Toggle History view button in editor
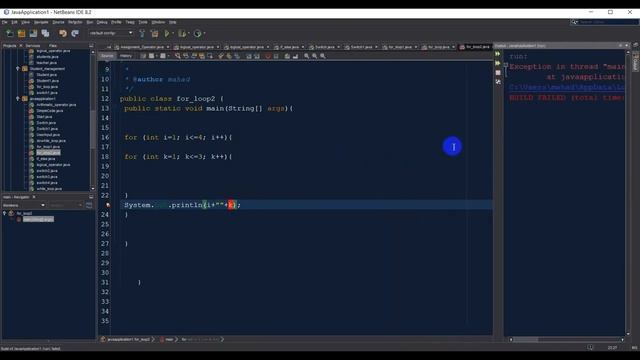Viewport: 640px width, 360px height. click(x=126, y=56)
